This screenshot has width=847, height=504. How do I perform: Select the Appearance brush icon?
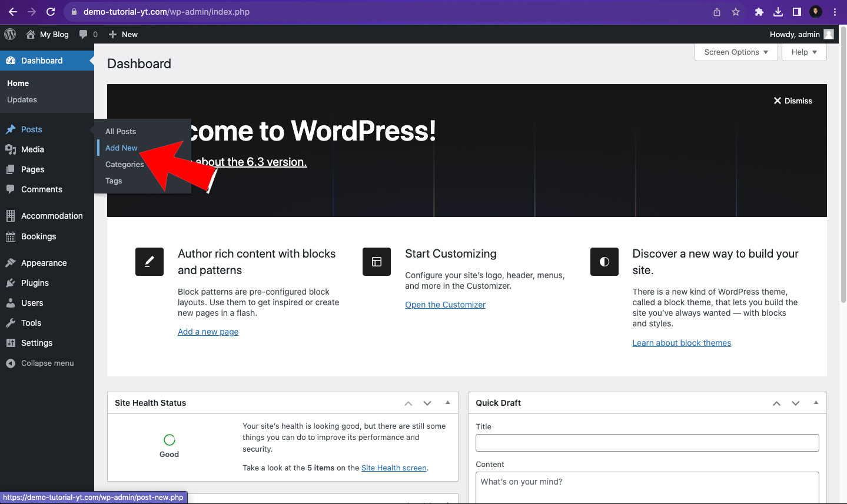tap(10, 263)
